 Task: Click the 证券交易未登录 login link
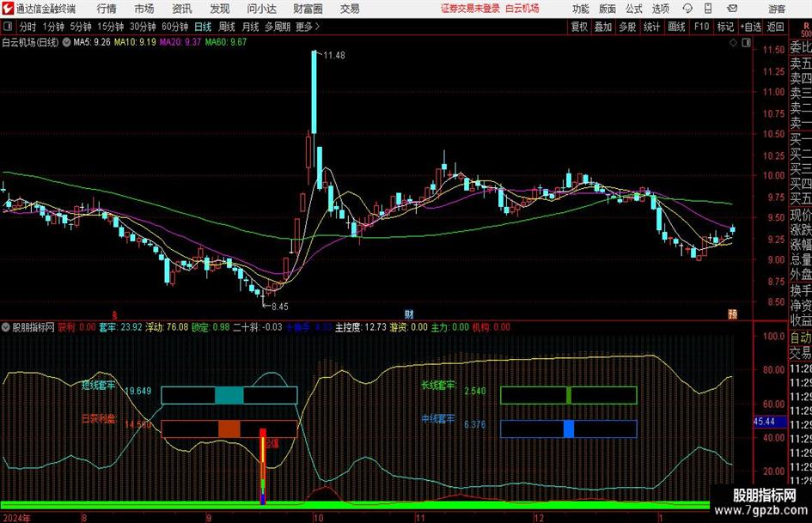tap(470, 9)
